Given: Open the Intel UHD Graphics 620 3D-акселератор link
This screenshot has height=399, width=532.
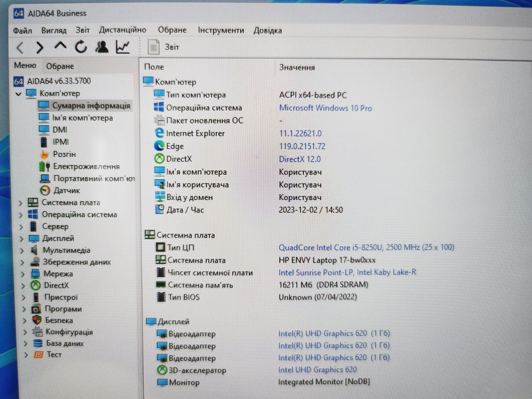Looking at the screenshot, I should [x=317, y=370].
